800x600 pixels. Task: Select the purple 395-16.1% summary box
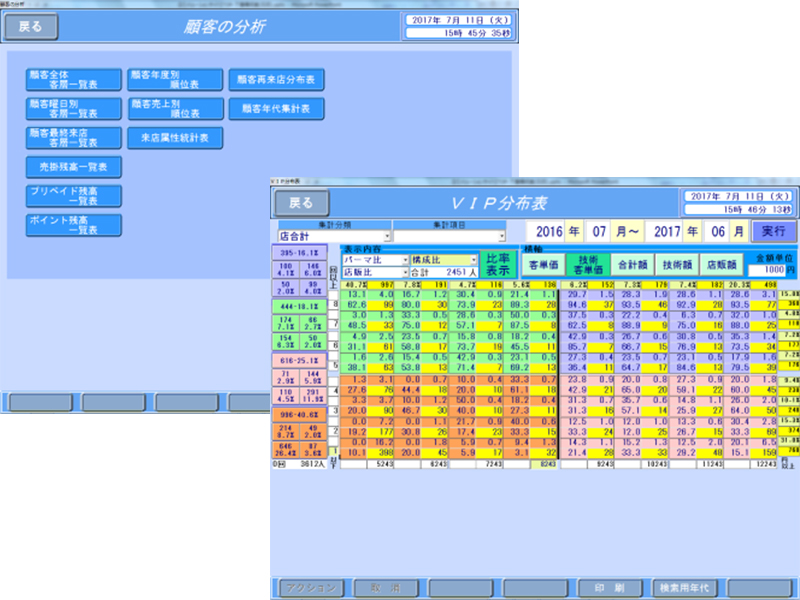click(299, 253)
